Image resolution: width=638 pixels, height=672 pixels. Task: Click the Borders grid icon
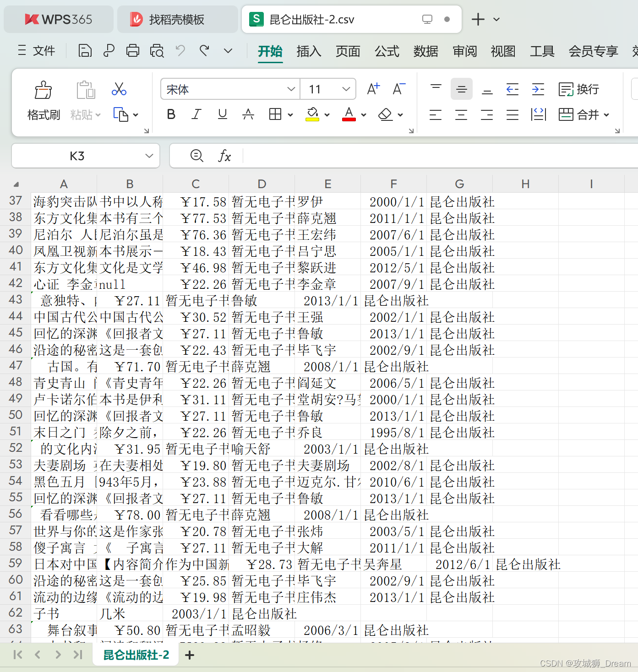[275, 114]
